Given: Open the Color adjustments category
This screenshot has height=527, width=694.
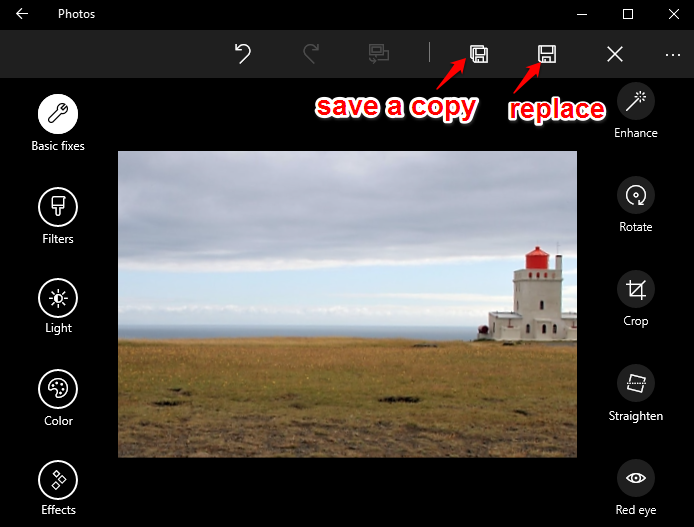Looking at the screenshot, I should click(x=58, y=390).
